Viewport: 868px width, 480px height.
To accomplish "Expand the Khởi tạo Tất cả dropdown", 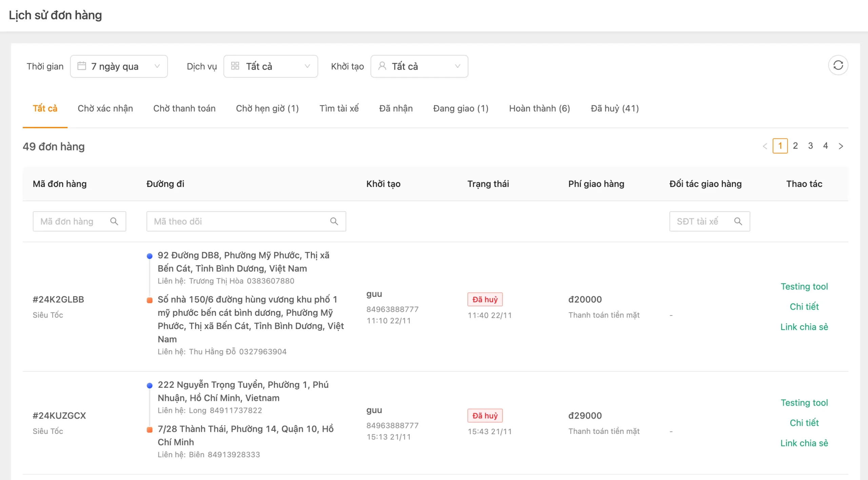I will coord(419,66).
